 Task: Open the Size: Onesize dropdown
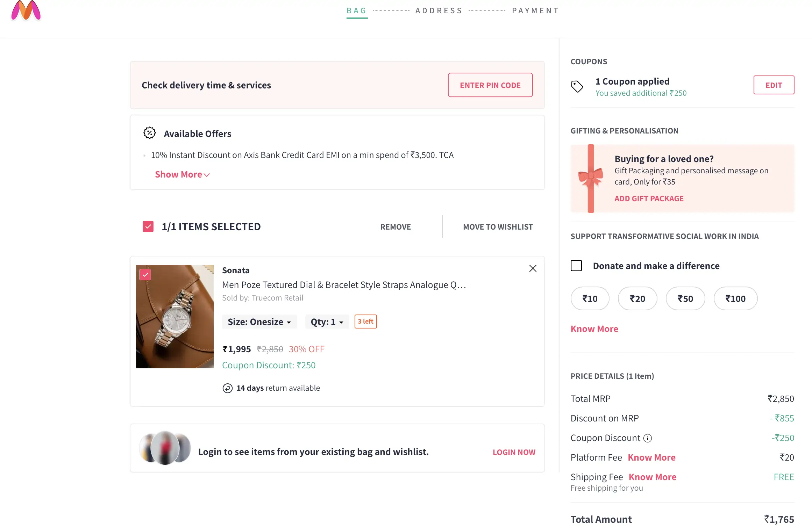pos(259,322)
